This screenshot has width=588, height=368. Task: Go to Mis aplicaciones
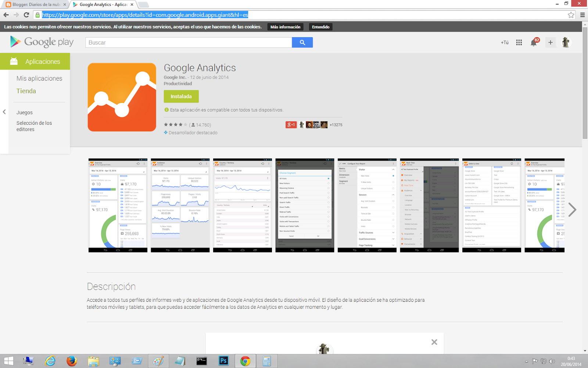click(39, 78)
